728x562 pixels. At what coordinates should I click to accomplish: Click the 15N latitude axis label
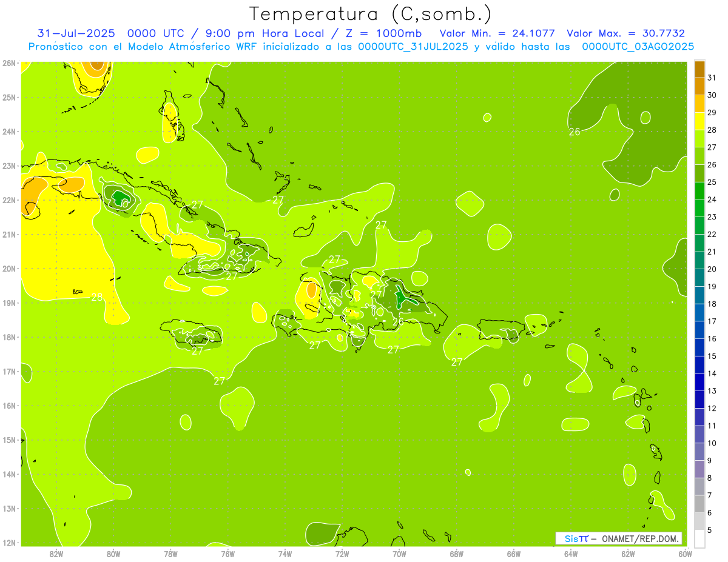pyautogui.click(x=10, y=440)
